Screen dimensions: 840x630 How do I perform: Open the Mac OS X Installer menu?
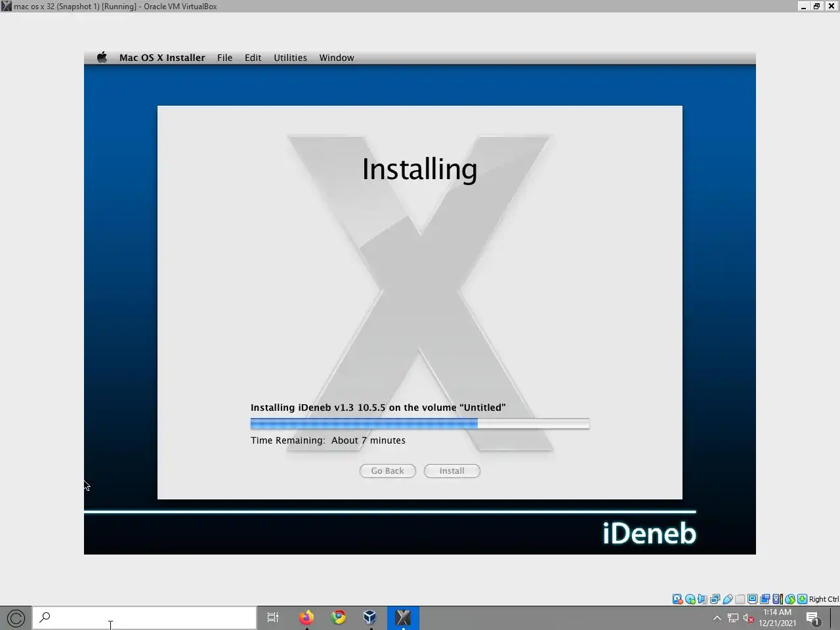click(162, 58)
